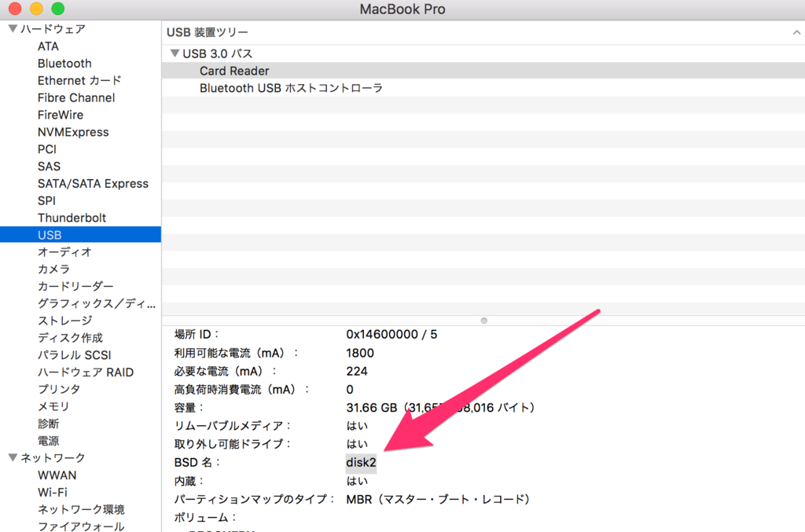Click the BSD 名 label

click(x=197, y=463)
